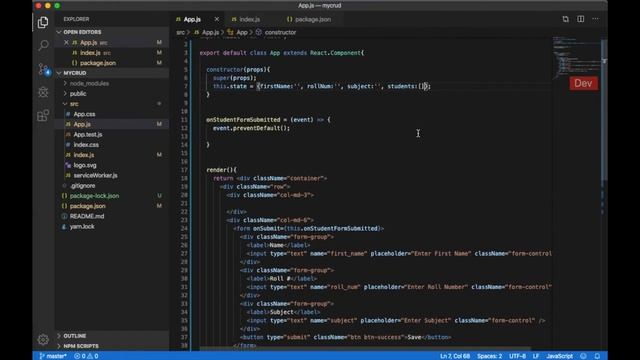Expand the Outline section

coord(75,336)
